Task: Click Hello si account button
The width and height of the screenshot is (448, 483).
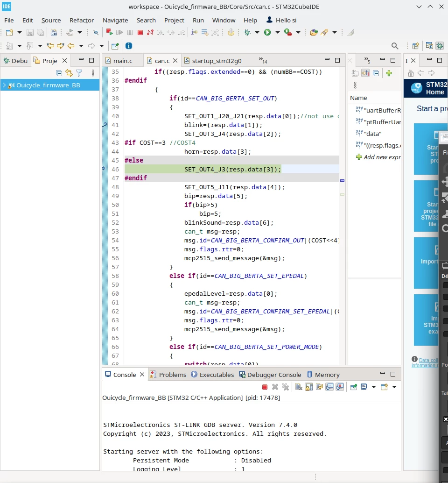Action: (281, 21)
